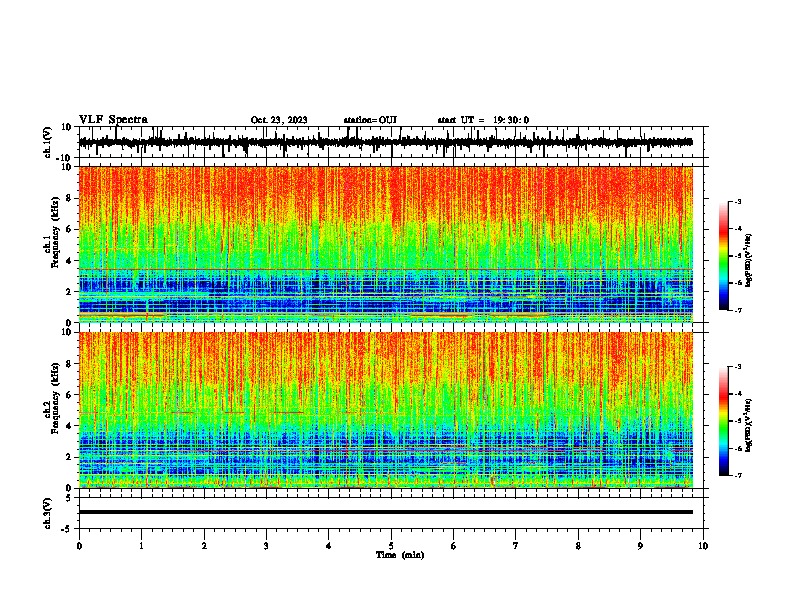The width and height of the screenshot is (792, 612).
Task: Click the -10 tick of ch.1(V) axis
Action: [65, 158]
